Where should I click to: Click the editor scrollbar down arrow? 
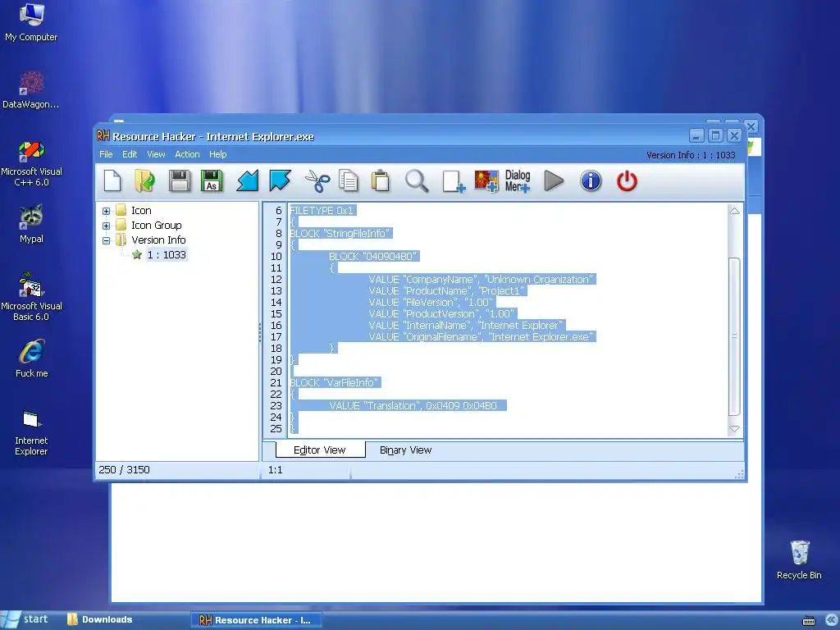[x=734, y=429]
